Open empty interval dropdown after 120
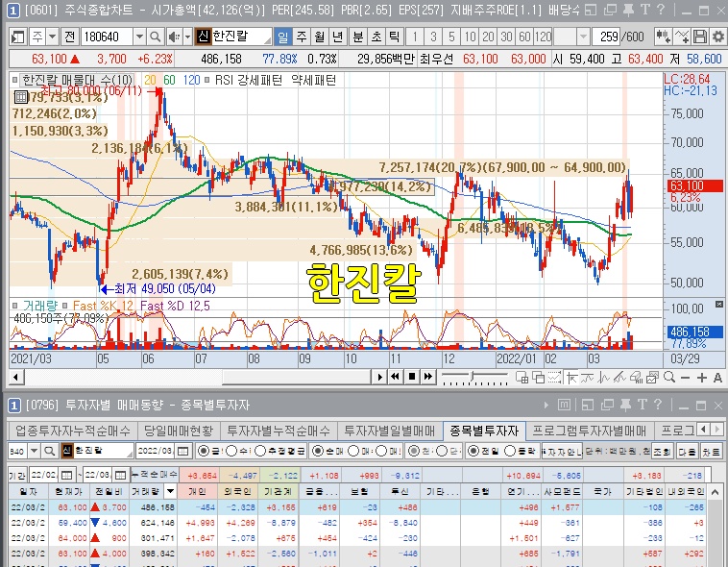Image resolution: width=728 pixels, height=567 pixels. (x=583, y=37)
